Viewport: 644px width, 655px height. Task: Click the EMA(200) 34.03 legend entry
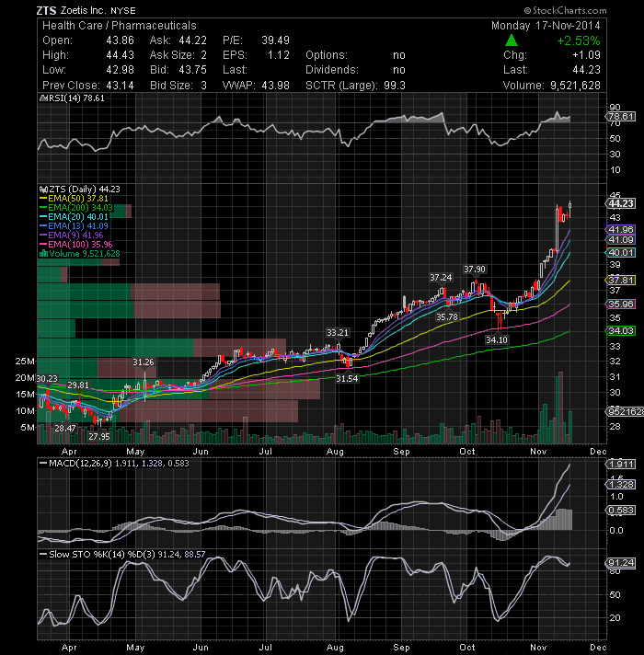(76, 208)
